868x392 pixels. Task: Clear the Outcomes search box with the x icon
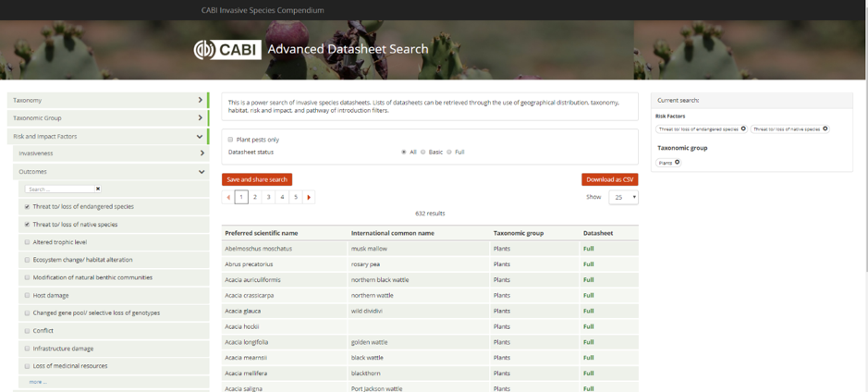coord(98,189)
